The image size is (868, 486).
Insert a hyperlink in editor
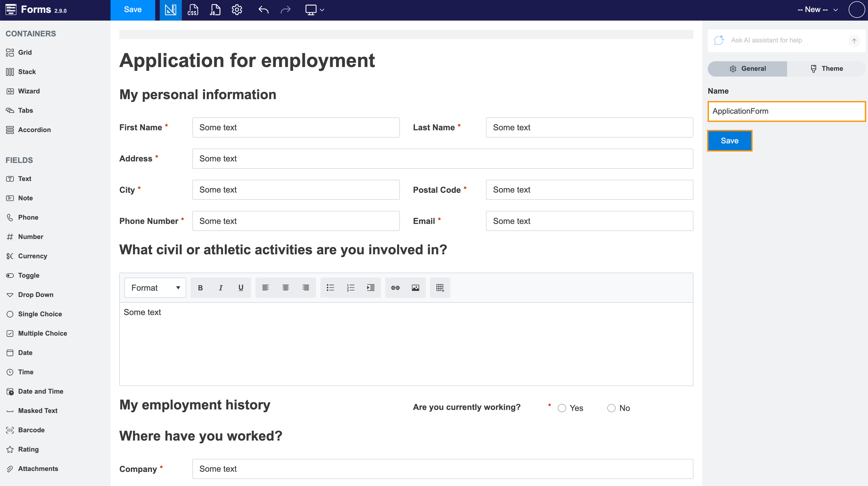pos(395,288)
